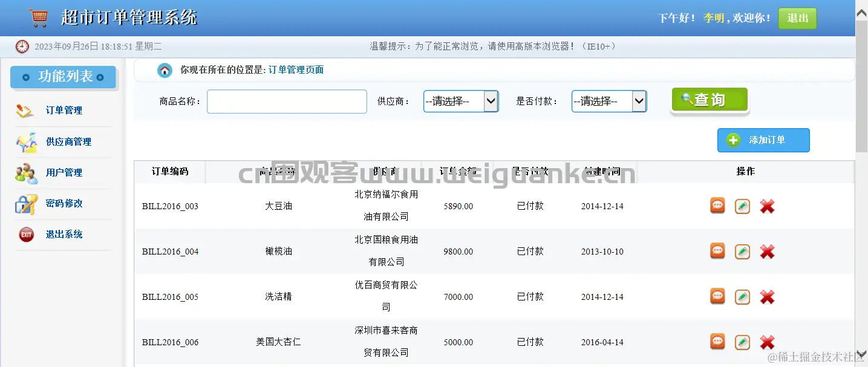Edit order BILL2016_003 with pencil icon
Screen dimensions: 868x367
pos(743,206)
